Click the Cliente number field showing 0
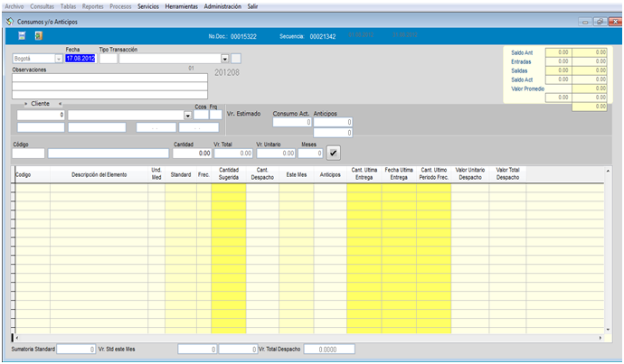The height and width of the screenshot is (364, 624). click(x=41, y=115)
